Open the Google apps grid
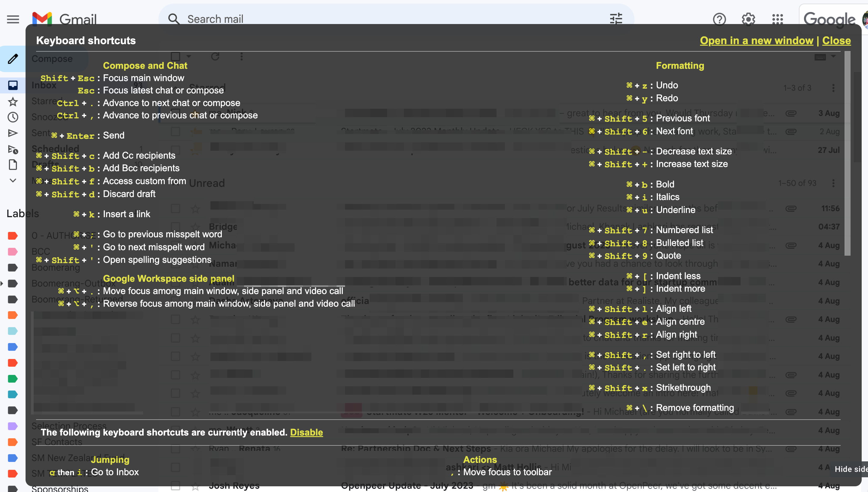Image resolution: width=868 pixels, height=492 pixels. pyautogui.click(x=777, y=19)
